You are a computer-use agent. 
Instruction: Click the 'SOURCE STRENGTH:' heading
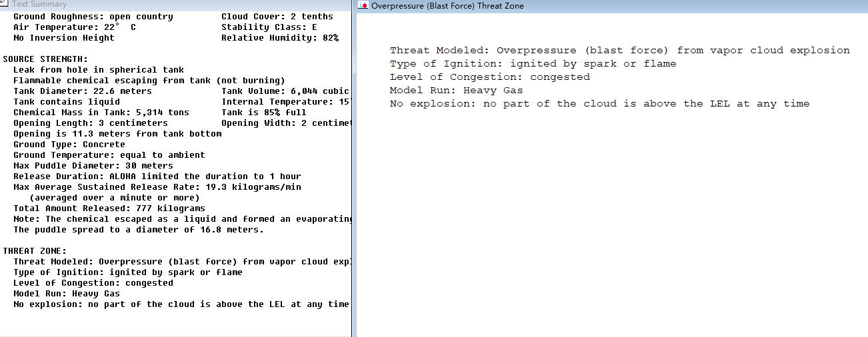pos(45,59)
